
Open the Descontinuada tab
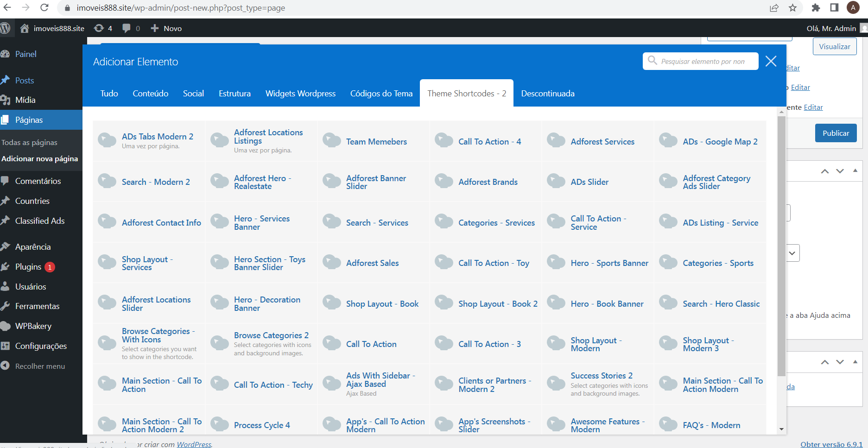pyautogui.click(x=547, y=94)
